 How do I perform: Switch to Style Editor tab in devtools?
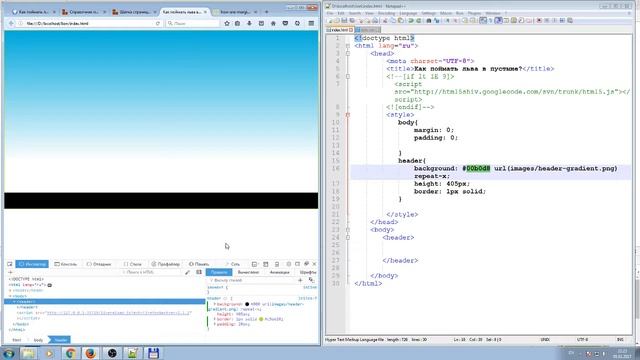[x=133, y=264]
